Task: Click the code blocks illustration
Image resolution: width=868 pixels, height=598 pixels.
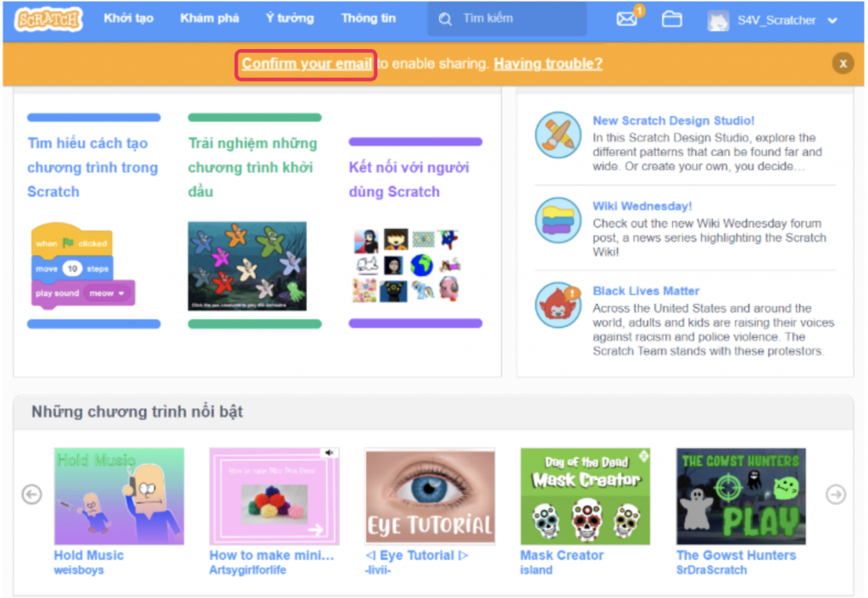Action: point(83,265)
